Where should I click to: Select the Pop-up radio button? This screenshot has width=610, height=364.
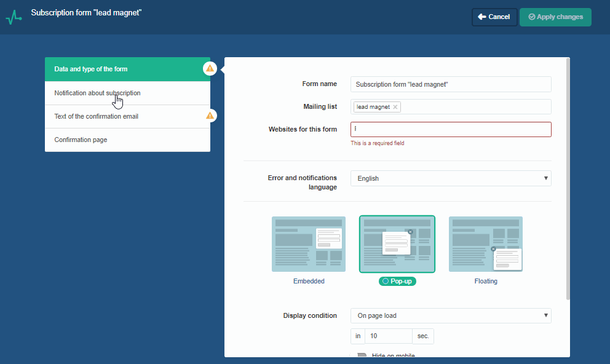tap(386, 281)
